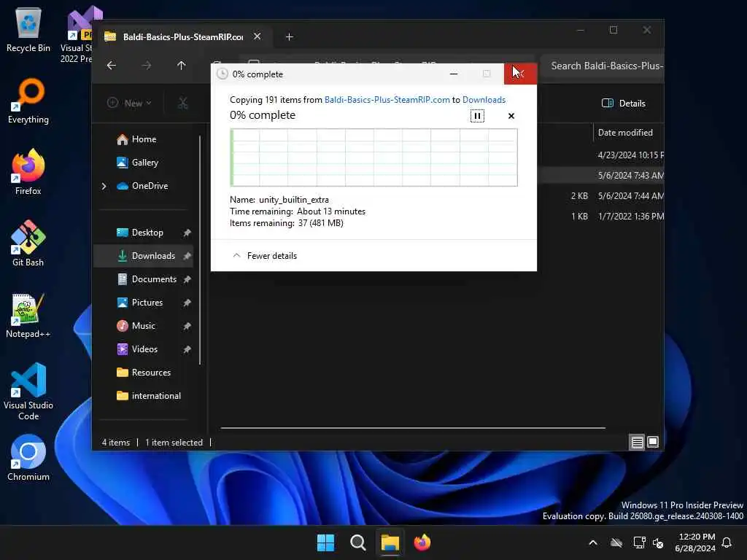Open Music quick access folder
The width and height of the screenshot is (747, 560).
144,326
